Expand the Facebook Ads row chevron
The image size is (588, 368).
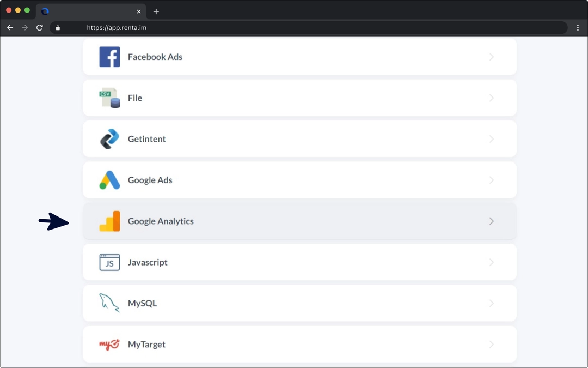[x=491, y=57]
